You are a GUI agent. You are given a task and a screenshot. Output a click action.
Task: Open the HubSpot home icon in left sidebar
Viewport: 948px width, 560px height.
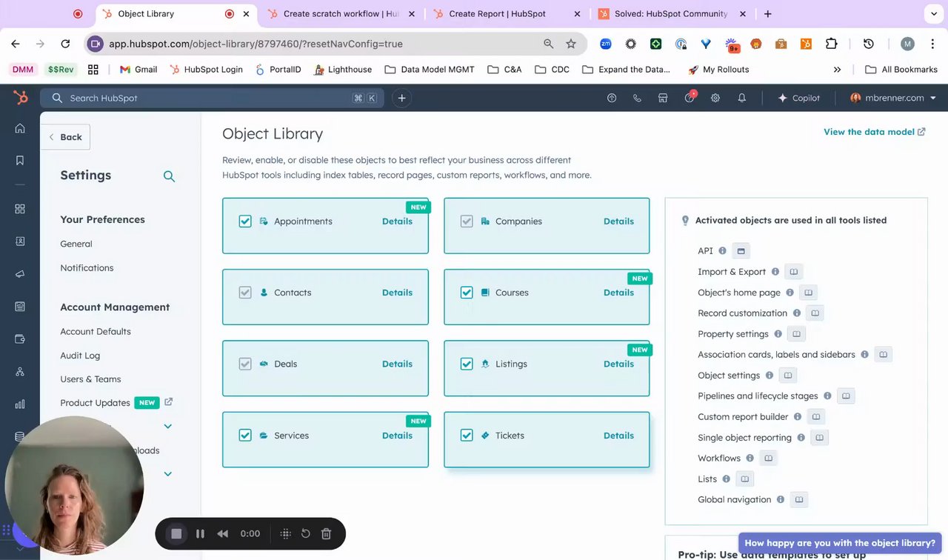pyautogui.click(x=20, y=128)
